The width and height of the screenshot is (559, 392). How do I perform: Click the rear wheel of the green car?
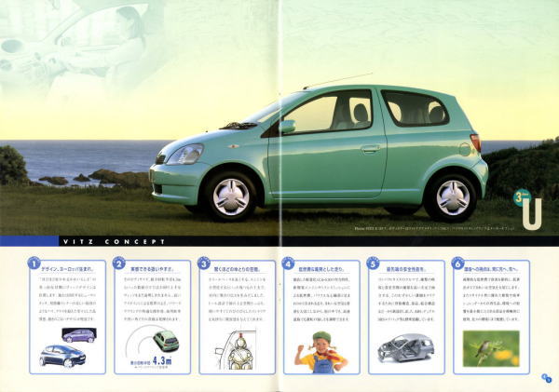pyautogui.click(x=451, y=195)
